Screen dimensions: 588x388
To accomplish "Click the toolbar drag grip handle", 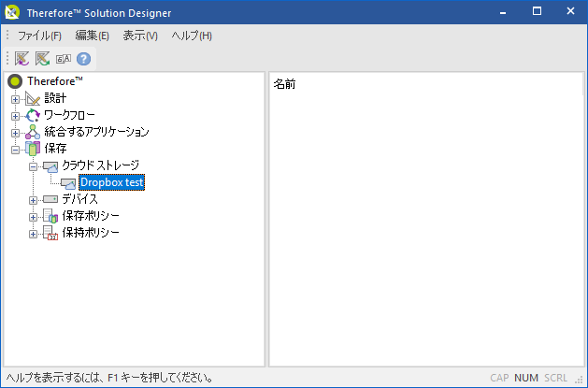I will point(7,59).
